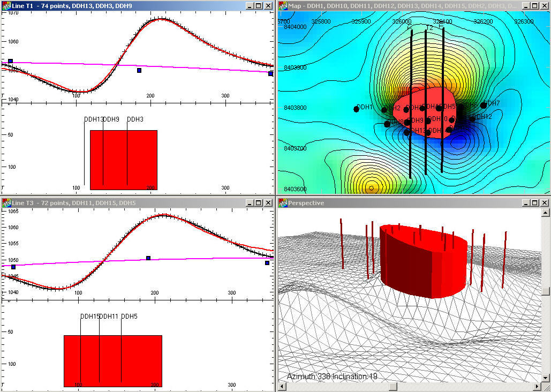Click Perspective horizontal scrollbar left arrow
The height and width of the screenshot is (392, 551).
coord(282,387)
